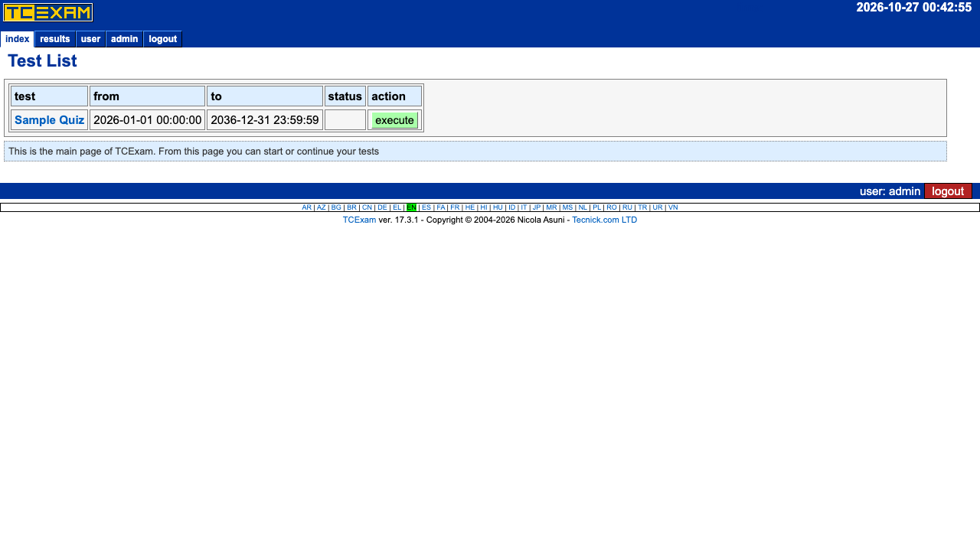The image size is (980, 551).
Task: Switch language to VN
Action: pos(673,207)
